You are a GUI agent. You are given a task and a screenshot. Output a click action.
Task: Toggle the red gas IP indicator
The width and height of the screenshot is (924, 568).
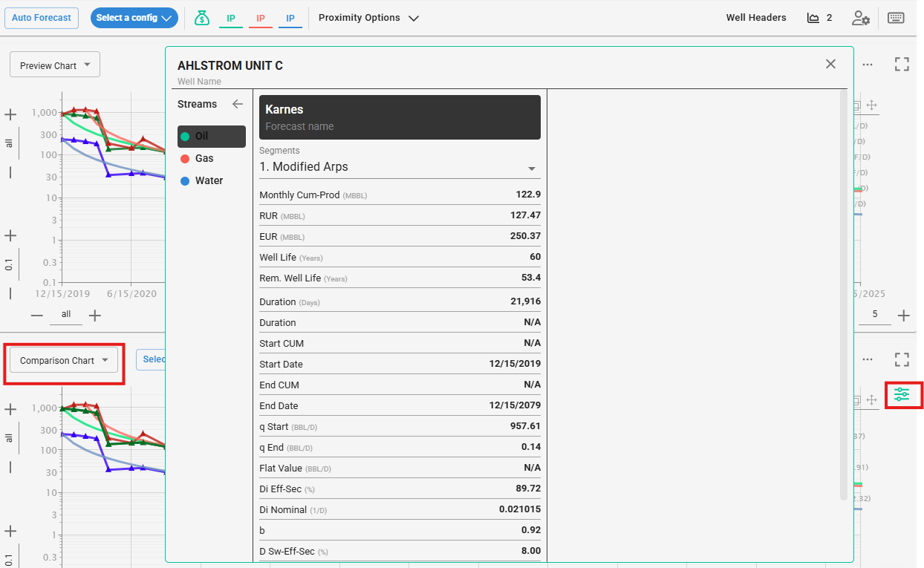point(261,18)
